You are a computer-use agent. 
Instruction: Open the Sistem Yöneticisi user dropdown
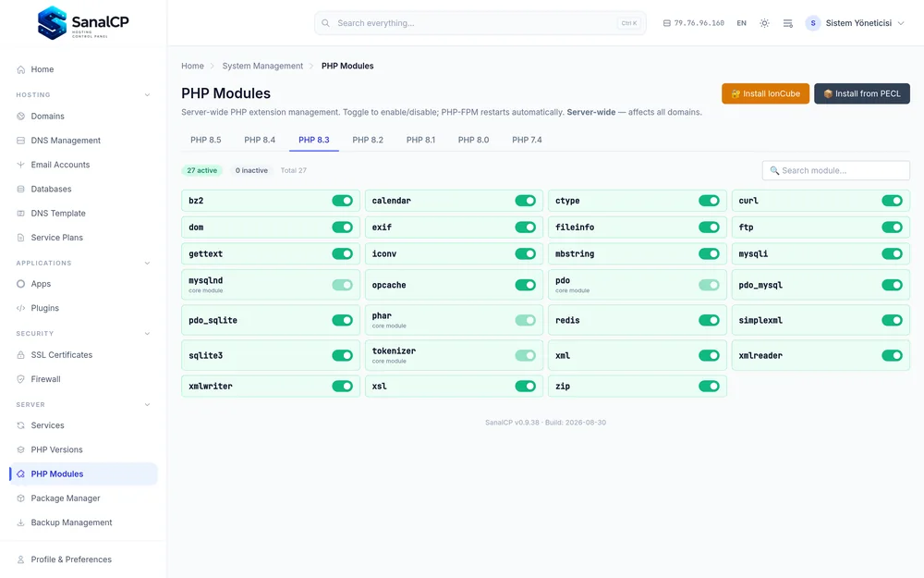(x=855, y=23)
